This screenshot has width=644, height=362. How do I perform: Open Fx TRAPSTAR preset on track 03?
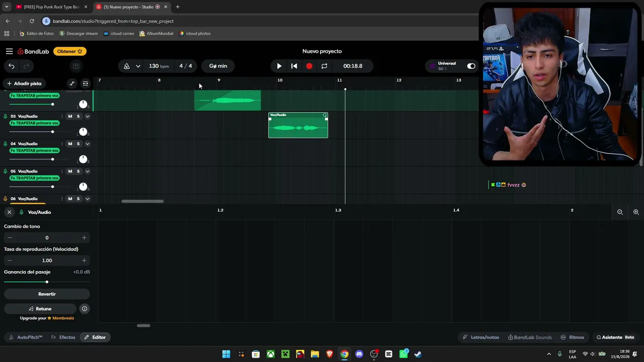(x=34, y=123)
